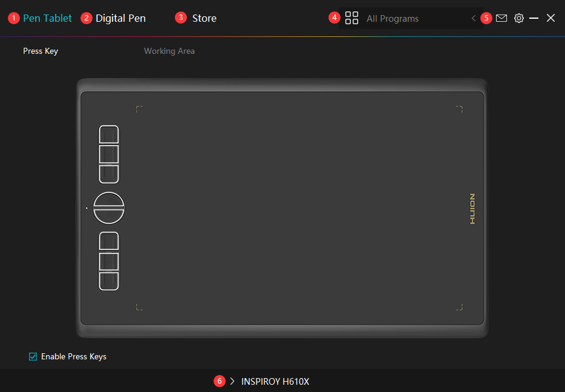The image size is (565, 392).
Task: Click lower half of the round key
Action: (x=109, y=215)
